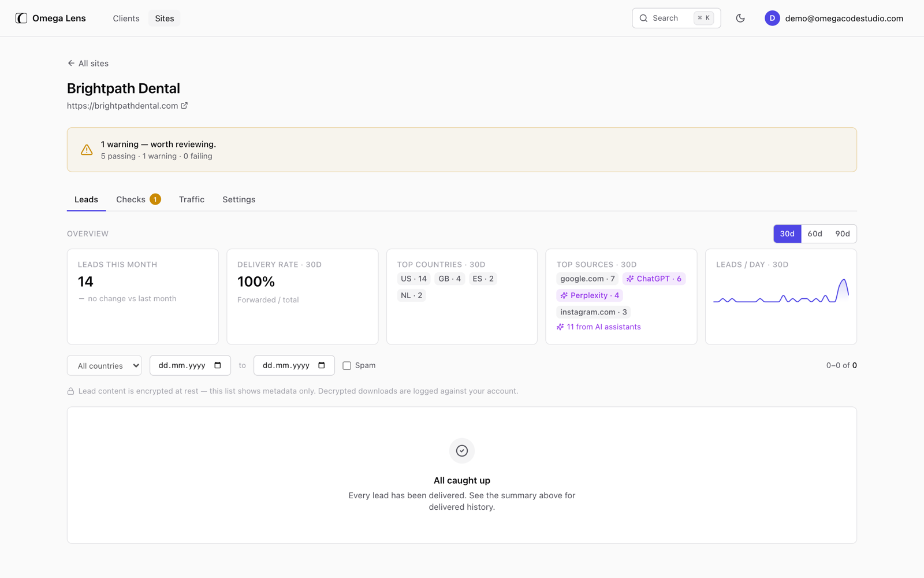Select the 30d range toggle

pyautogui.click(x=787, y=234)
